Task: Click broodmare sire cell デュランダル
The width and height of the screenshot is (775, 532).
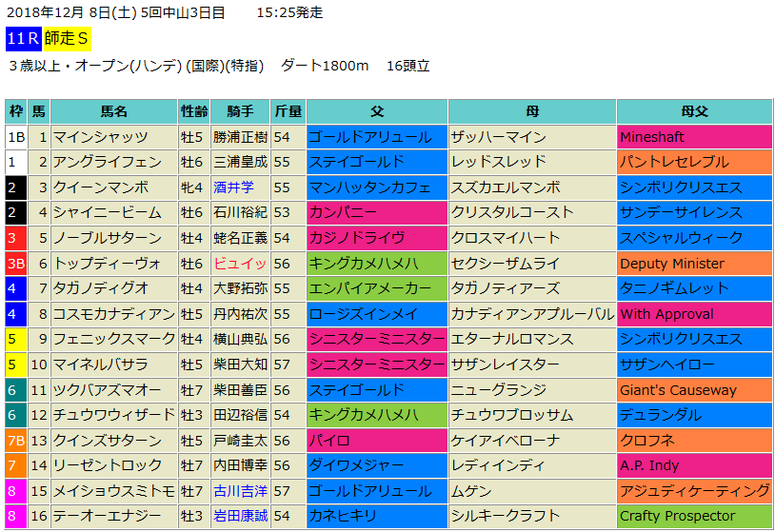Action: pos(694,415)
